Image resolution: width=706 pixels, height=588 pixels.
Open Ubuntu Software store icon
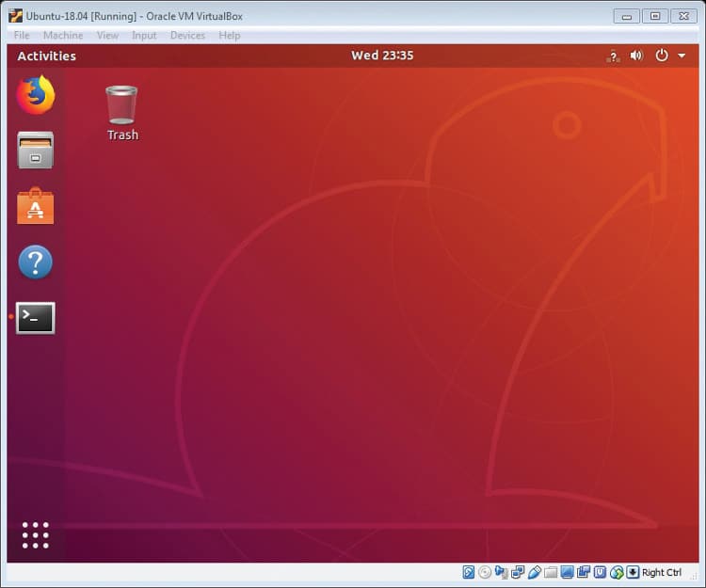36,207
